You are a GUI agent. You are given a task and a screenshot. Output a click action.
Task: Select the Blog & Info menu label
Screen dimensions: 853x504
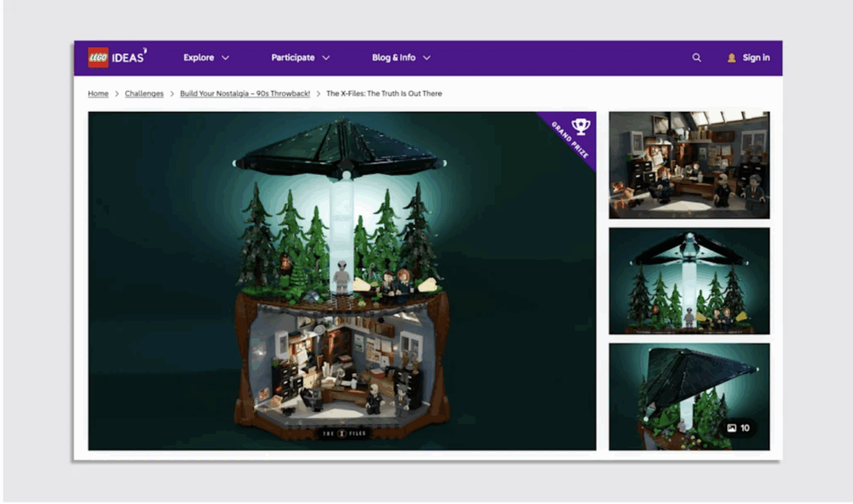[x=394, y=58]
